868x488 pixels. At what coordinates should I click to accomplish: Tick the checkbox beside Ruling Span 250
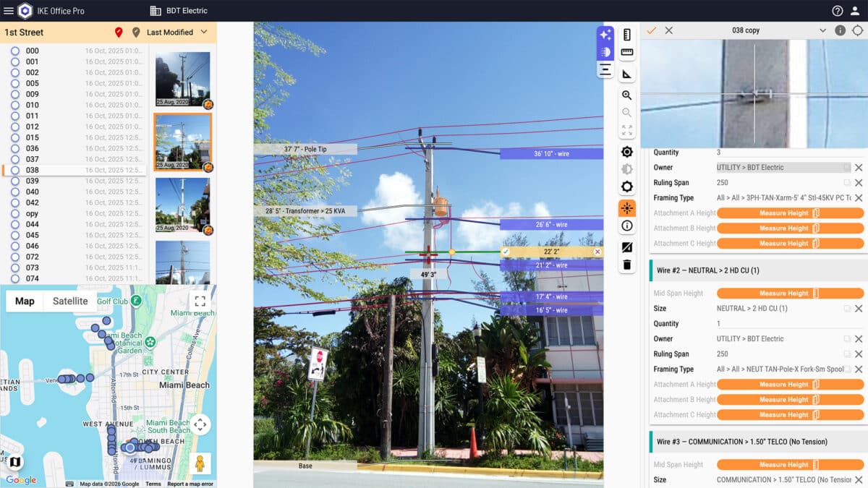tap(846, 183)
